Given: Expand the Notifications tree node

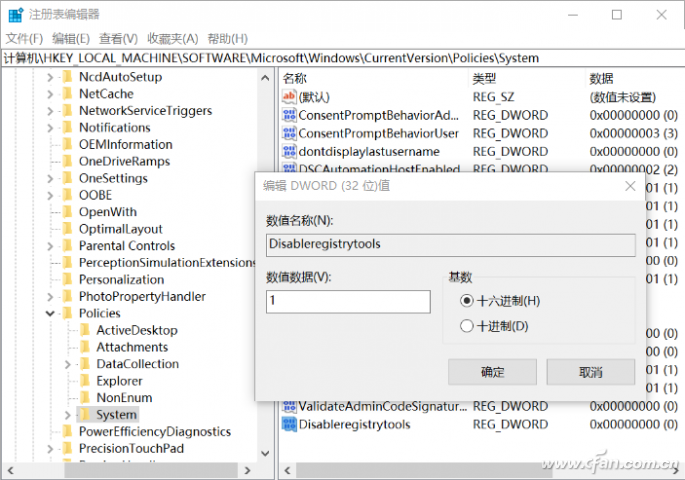Looking at the screenshot, I should pyautogui.click(x=49, y=127).
